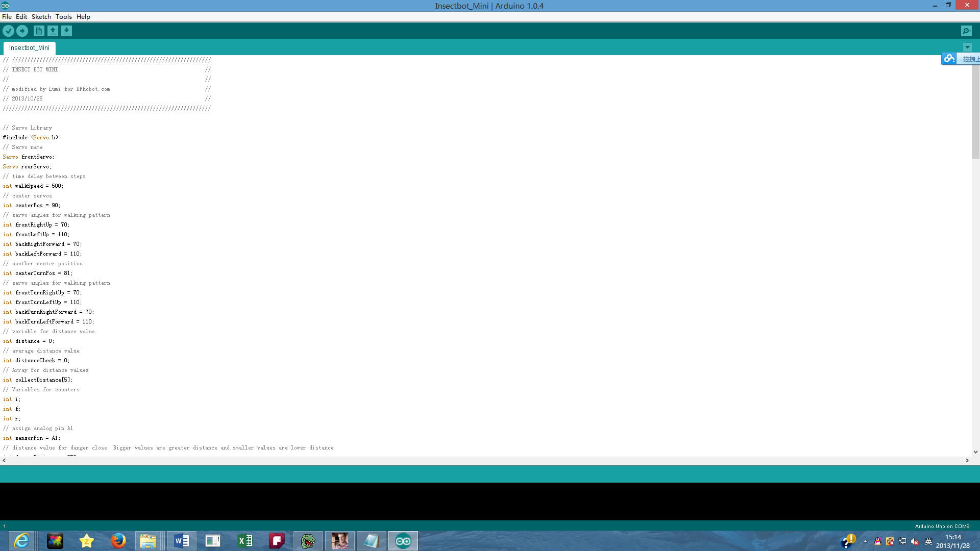Screen dimensions: 980x551
Task: Click the '// INSECT BOT MINI' comment
Action: click(x=30, y=70)
